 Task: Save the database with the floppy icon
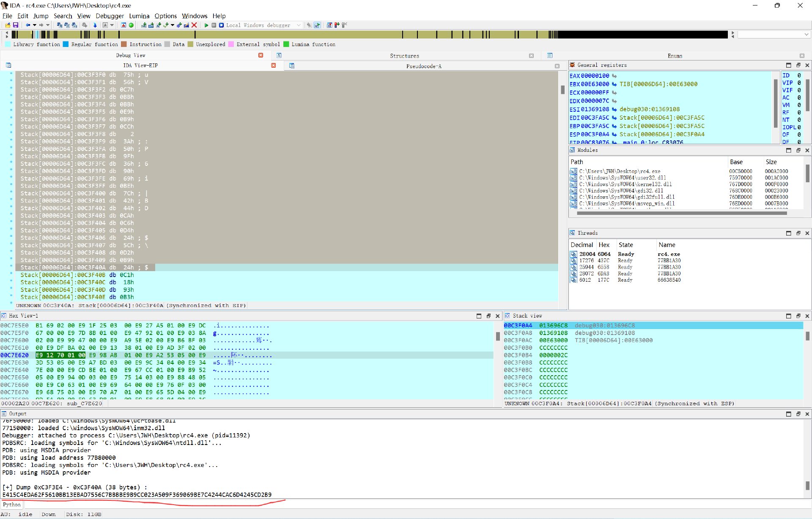click(16, 25)
